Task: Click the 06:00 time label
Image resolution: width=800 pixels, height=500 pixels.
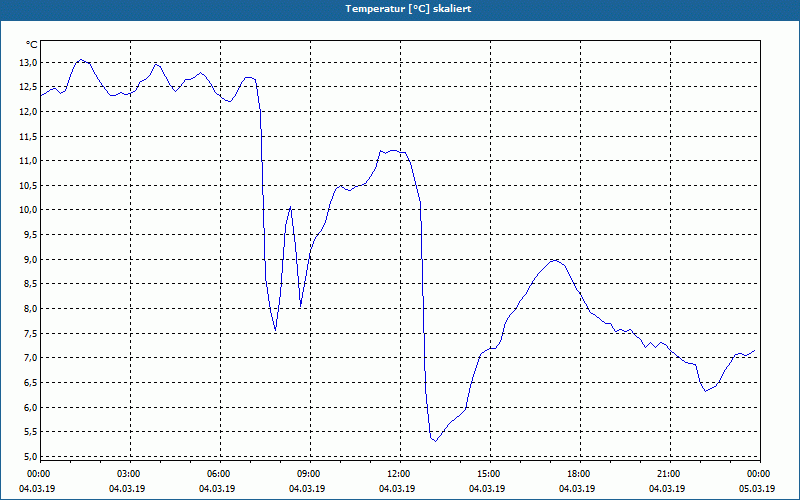Action: point(217,474)
